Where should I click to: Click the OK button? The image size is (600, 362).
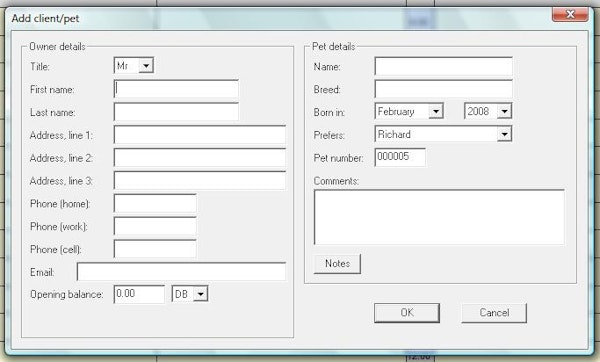[x=407, y=313]
